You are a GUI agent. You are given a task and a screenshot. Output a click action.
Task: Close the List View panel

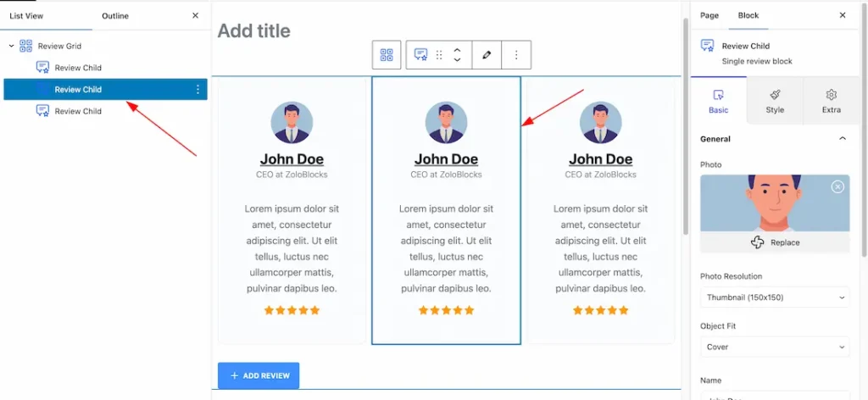pos(196,15)
